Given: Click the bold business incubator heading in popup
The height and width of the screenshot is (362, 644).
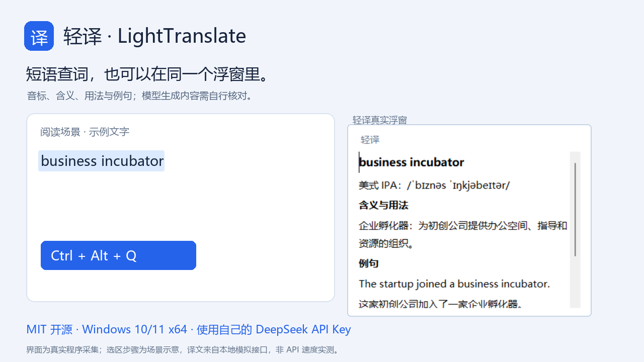Looking at the screenshot, I should click(412, 162).
